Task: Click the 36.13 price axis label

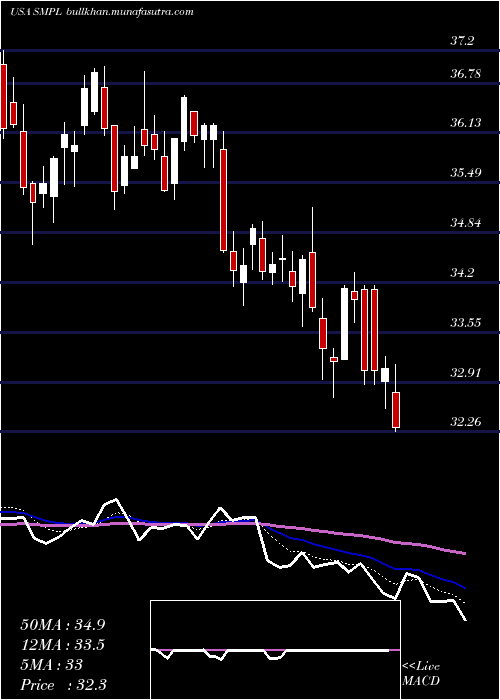Action: [466, 123]
